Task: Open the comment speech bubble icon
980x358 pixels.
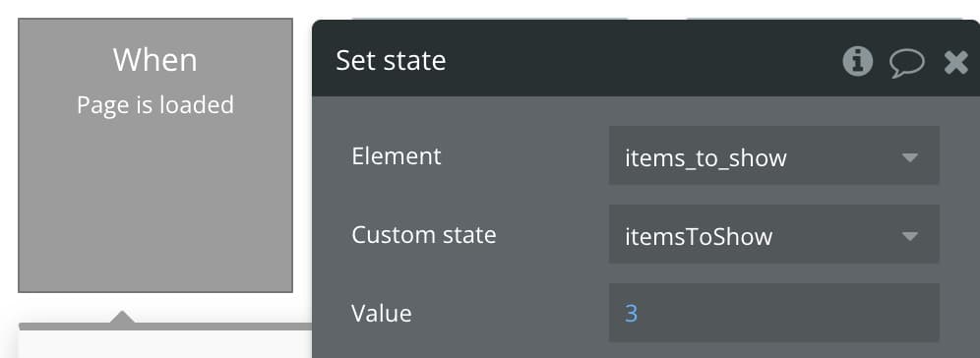Action: (906, 63)
